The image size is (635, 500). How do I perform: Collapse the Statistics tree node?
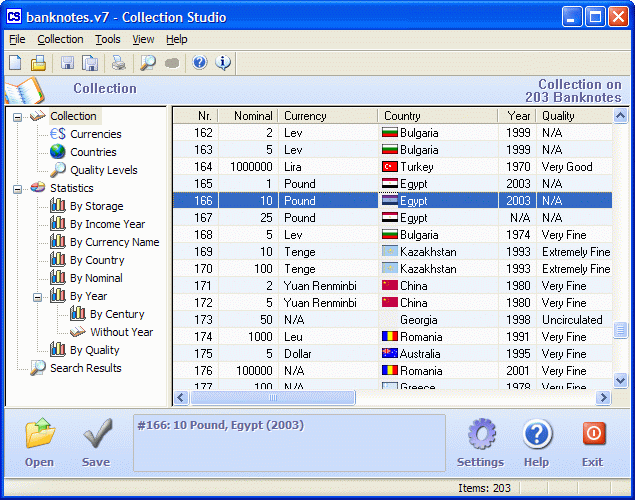click(x=17, y=189)
